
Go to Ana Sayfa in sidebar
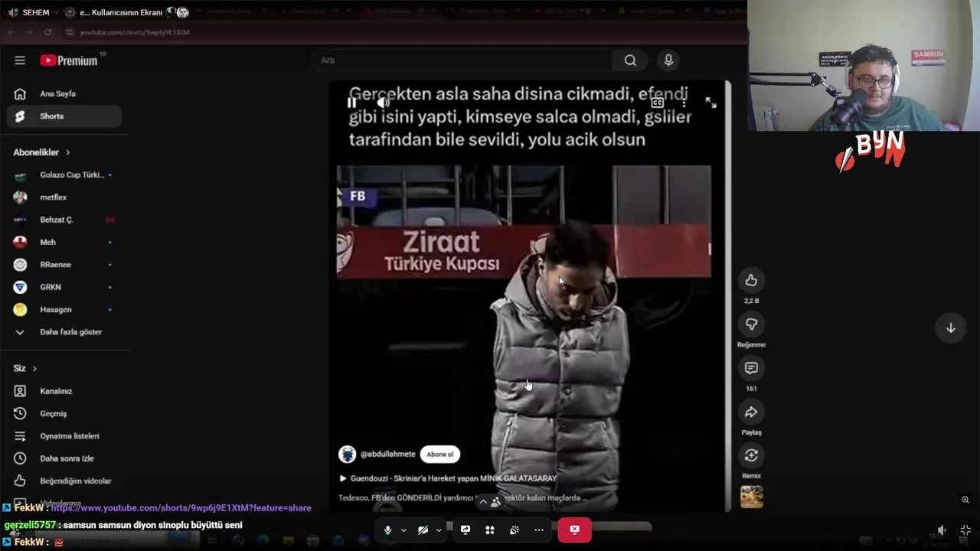point(64,93)
